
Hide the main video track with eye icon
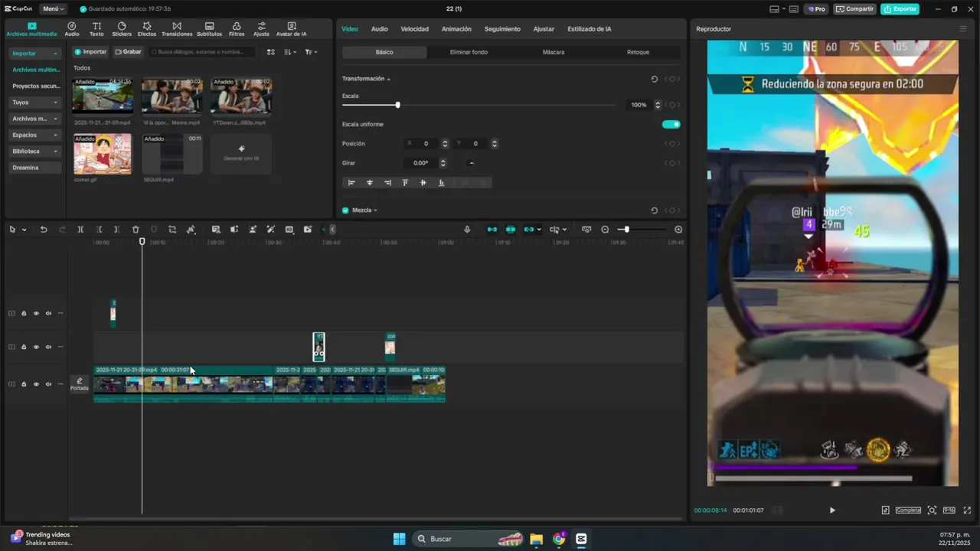[36, 384]
